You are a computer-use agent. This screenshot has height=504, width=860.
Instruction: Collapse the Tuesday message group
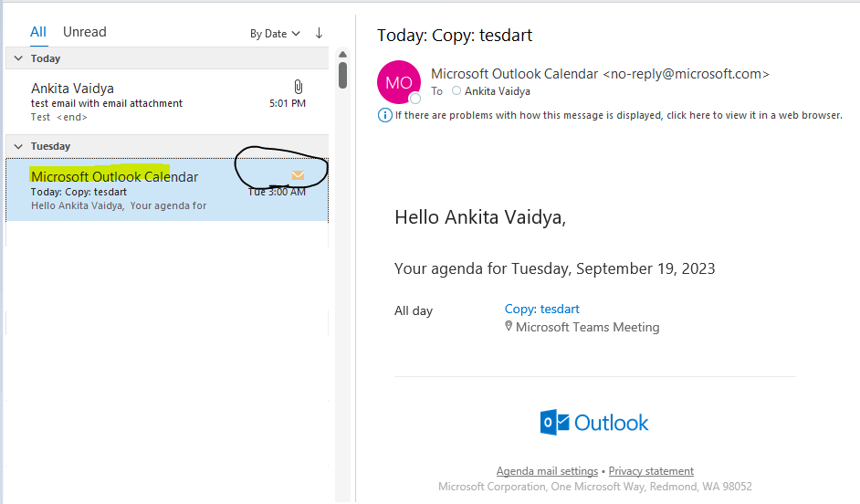(17, 146)
